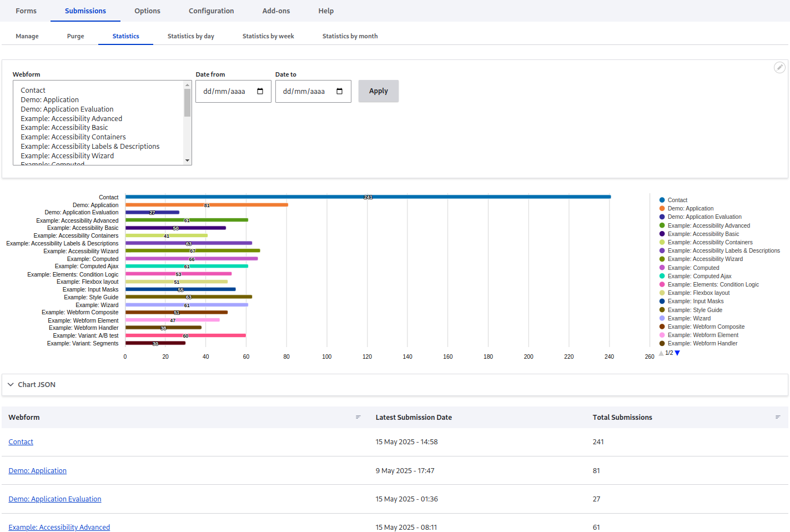The height and width of the screenshot is (532, 790).
Task: Toggle Example: Elements: Condition Logic legend entry
Action: [709, 284]
